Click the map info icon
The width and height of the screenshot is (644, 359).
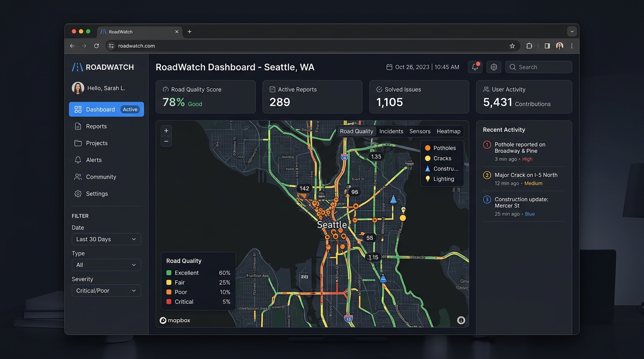[x=461, y=320]
